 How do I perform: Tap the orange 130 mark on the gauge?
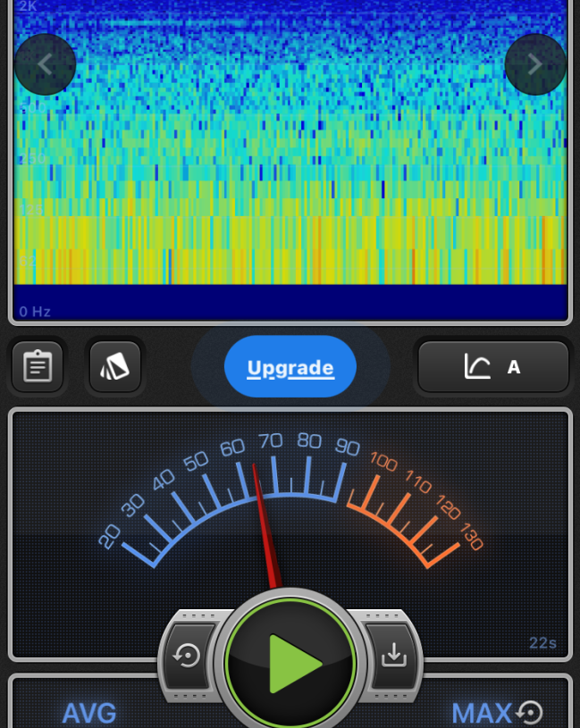pyautogui.click(x=471, y=538)
